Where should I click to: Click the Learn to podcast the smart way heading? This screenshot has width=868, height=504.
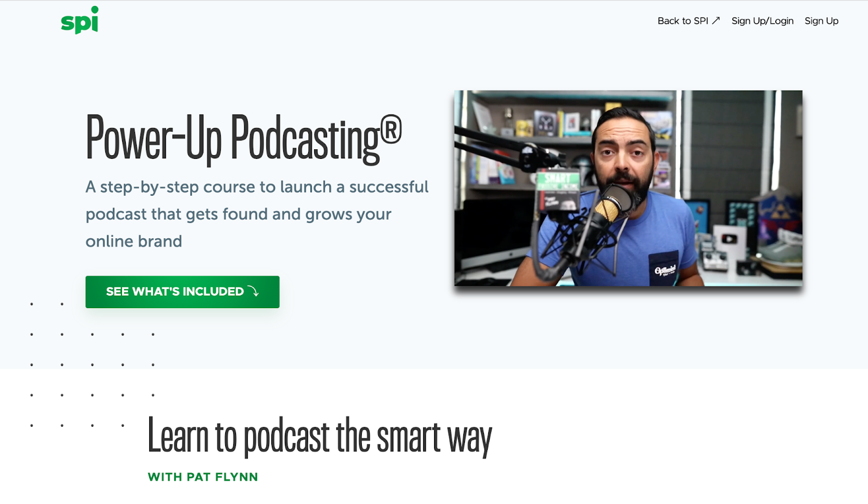coord(321,434)
